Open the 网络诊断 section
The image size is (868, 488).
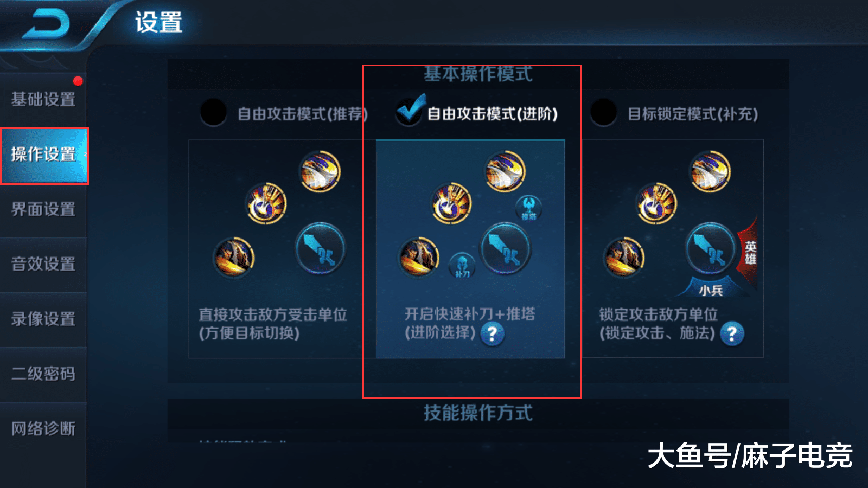coord(43,429)
